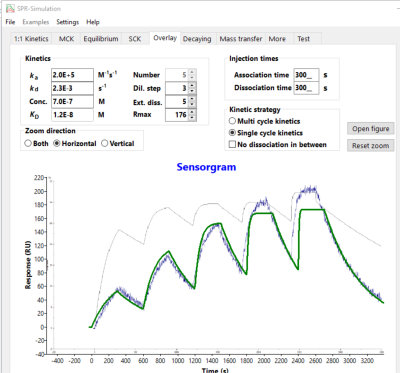Screen dimensions: 400x373
Task: Switch to the Equilibrium tab
Action: click(101, 39)
